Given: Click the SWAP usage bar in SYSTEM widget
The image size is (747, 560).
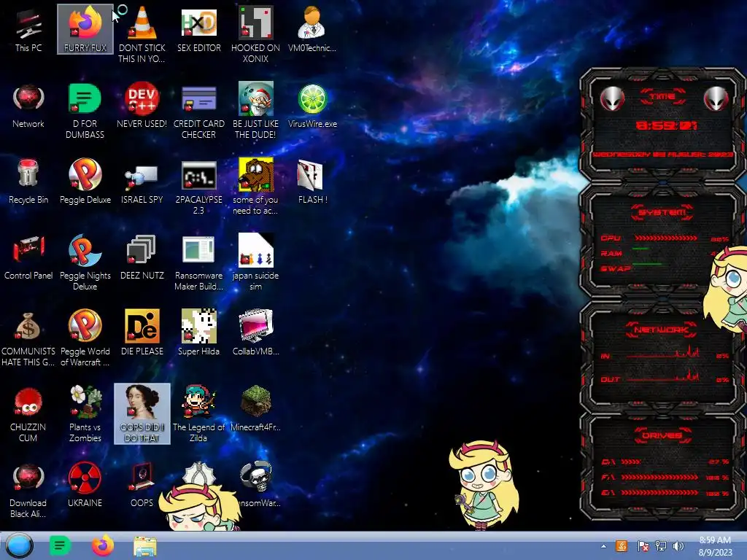Looking at the screenshot, I should click(648, 263).
